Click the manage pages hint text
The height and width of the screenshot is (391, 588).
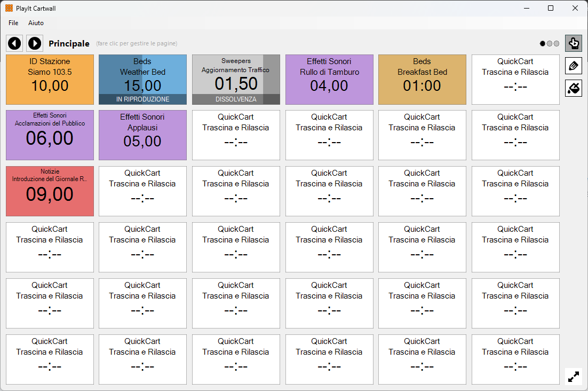click(x=137, y=43)
